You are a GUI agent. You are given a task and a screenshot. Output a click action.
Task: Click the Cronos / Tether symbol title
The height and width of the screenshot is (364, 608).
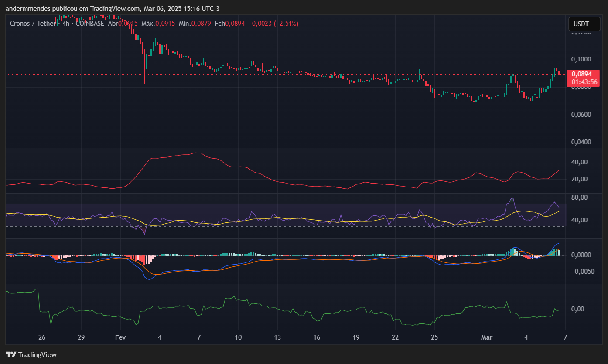[x=33, y=24]
